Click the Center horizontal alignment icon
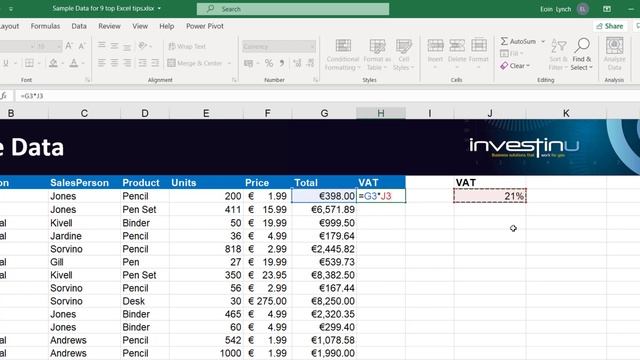 114,63
